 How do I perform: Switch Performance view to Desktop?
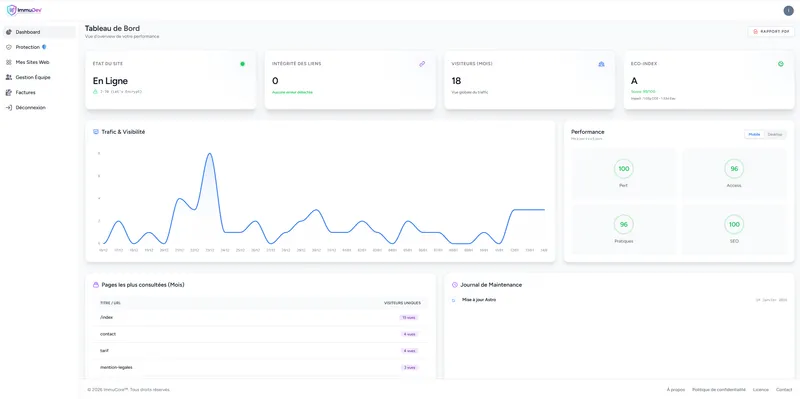(775, 134)
